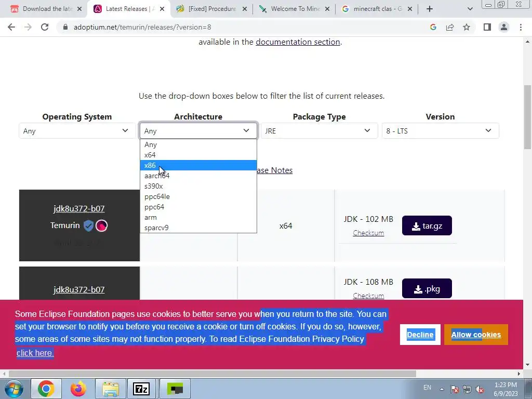Viewport: 532px width, 399px height.
Task: Go back to the previous page
Action: (11, 27)
